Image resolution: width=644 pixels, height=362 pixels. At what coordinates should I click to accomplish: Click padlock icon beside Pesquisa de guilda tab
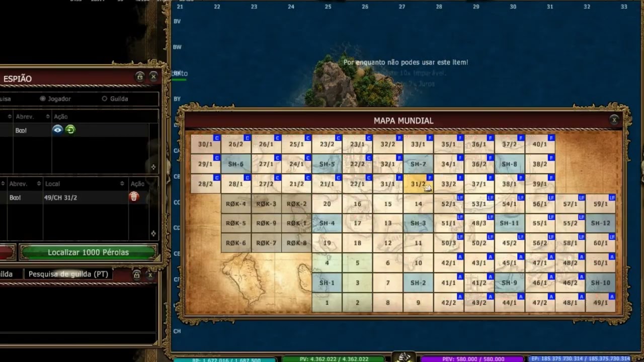pos(136,275)
